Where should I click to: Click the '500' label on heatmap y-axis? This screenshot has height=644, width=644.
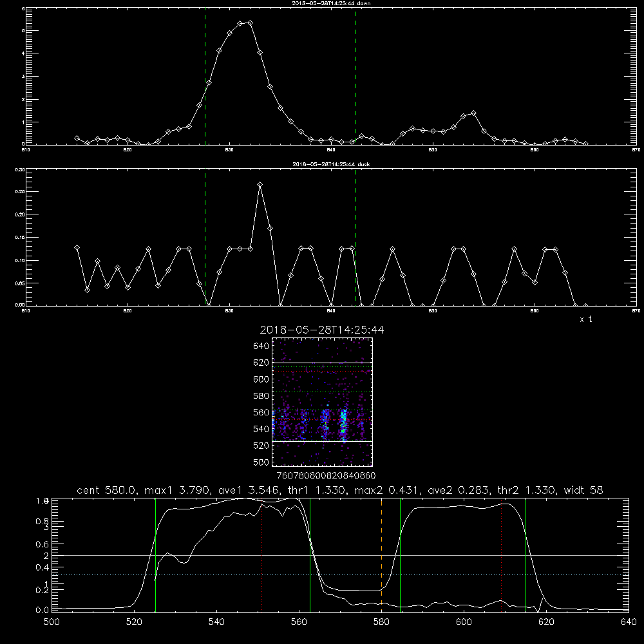pos(261,462)
